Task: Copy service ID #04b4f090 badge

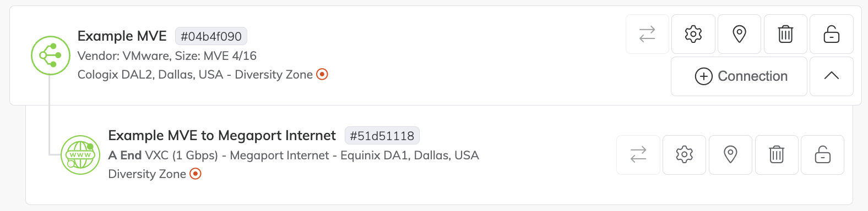Action: pyautogui.click(x=211, y=36)
